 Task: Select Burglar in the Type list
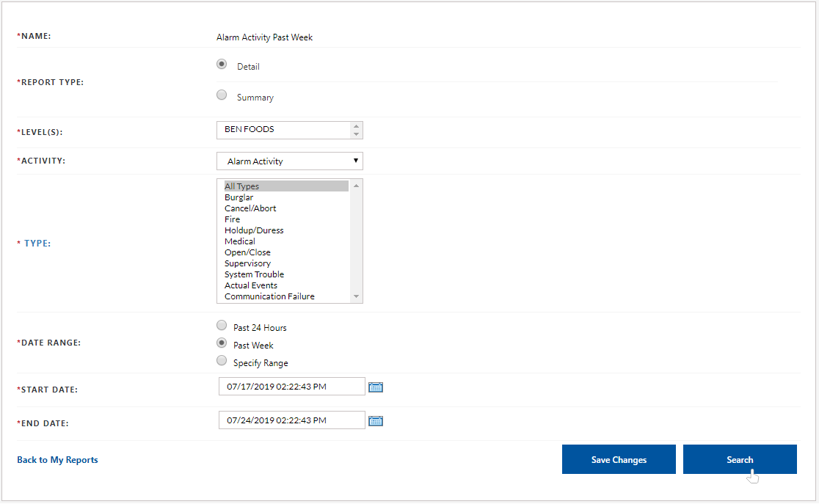pyautogui.click(x=239, y=197)
